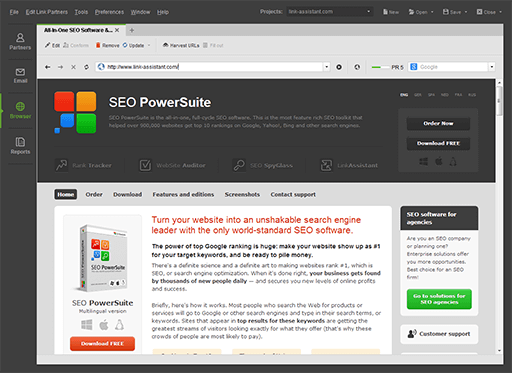512x373 pixels.
Task: Click the red Download FREE button
Action: (x=102, y=343)
